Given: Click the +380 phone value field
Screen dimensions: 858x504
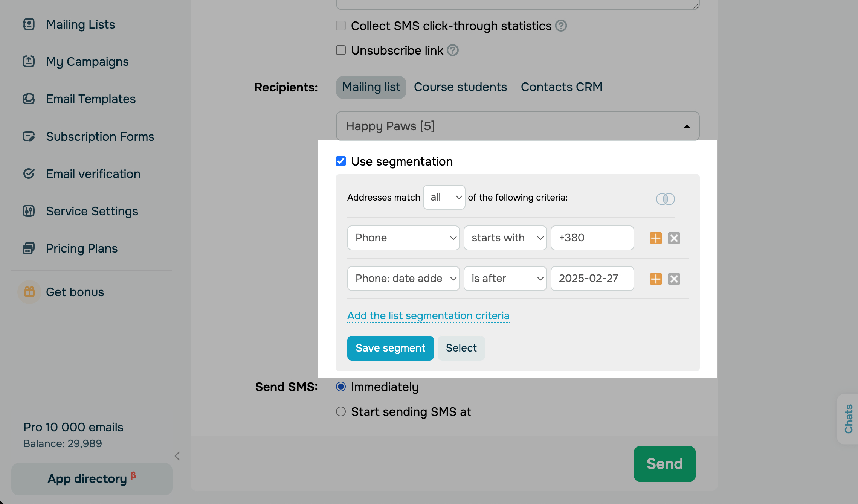Looking at the screenshot, I should pyautogui.click(x=592, y=238).
